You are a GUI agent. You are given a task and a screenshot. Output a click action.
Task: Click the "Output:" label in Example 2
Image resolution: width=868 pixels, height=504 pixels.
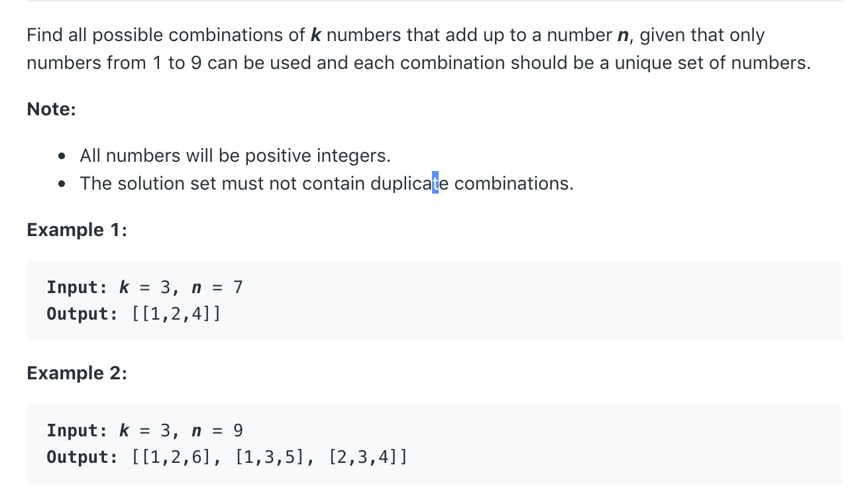point(81,457)
